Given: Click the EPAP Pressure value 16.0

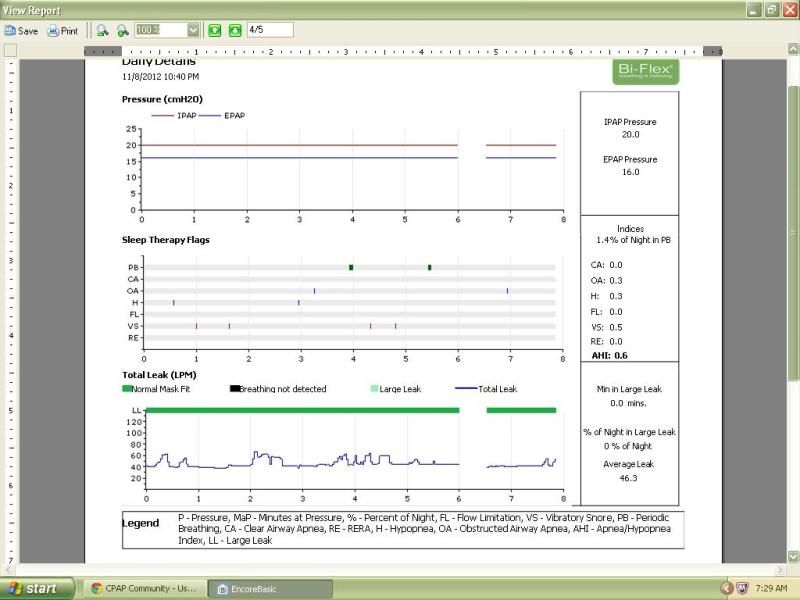Looking at the screenshot, I should [x=630, y=172].
